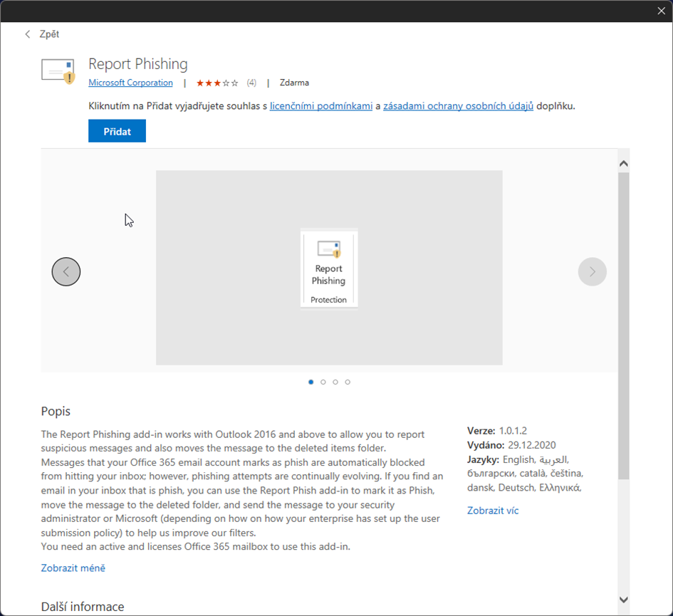Click the vertical scrollbar thumb
The height and width of the screenshot is (616, 673).
[623, 324]
